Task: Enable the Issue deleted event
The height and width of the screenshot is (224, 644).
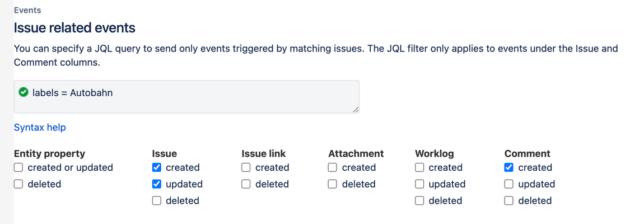Action: pos(157,200)
